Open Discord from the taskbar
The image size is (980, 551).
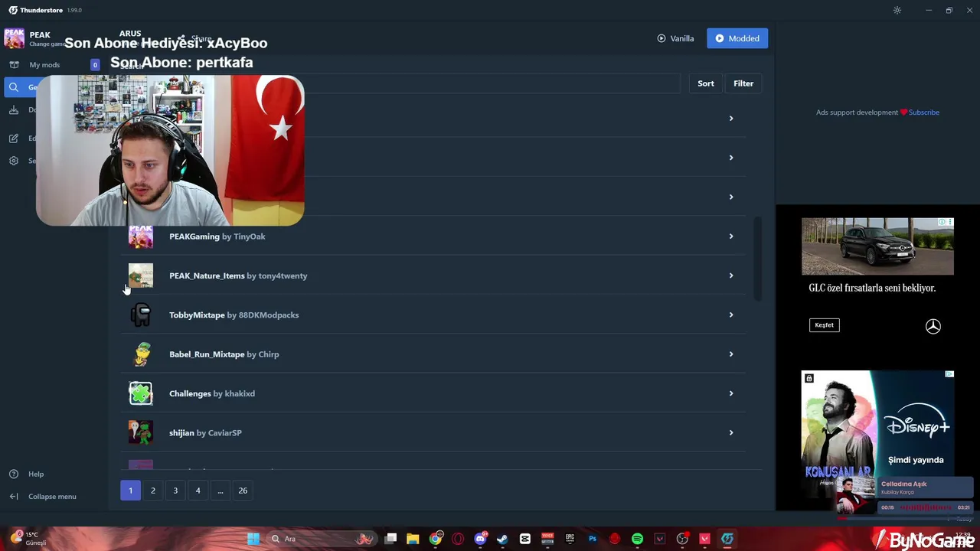pos(480,539)
